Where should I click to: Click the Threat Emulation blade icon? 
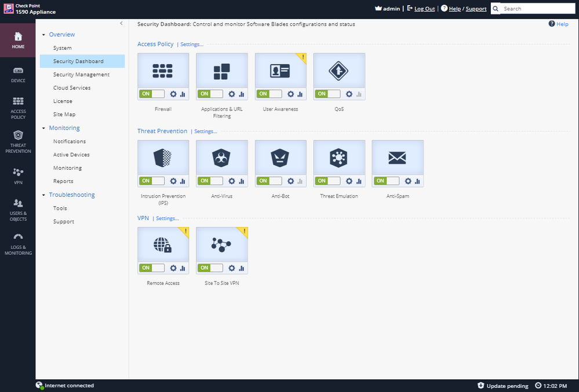pyautogui.click(x=339, y=157)
